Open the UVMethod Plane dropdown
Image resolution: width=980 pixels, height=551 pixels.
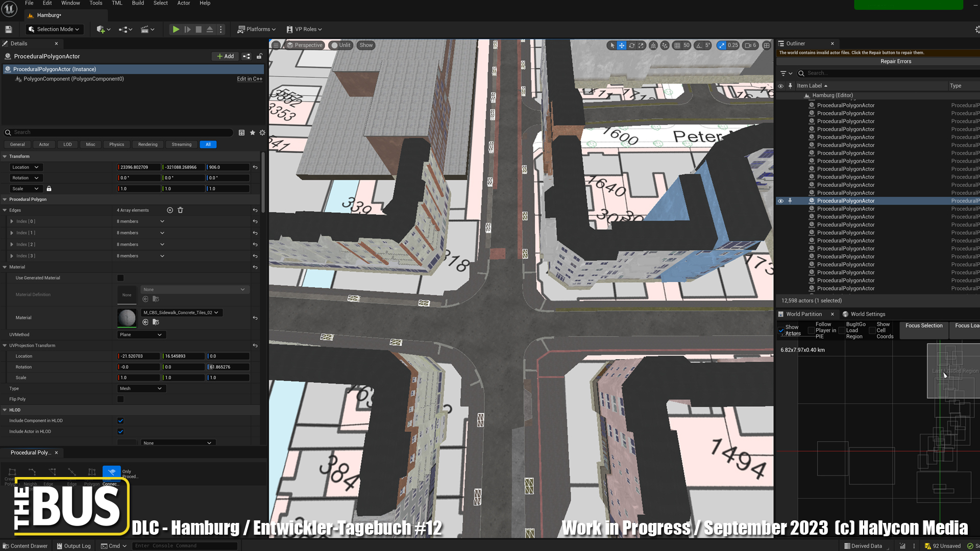tap(140, 335)
